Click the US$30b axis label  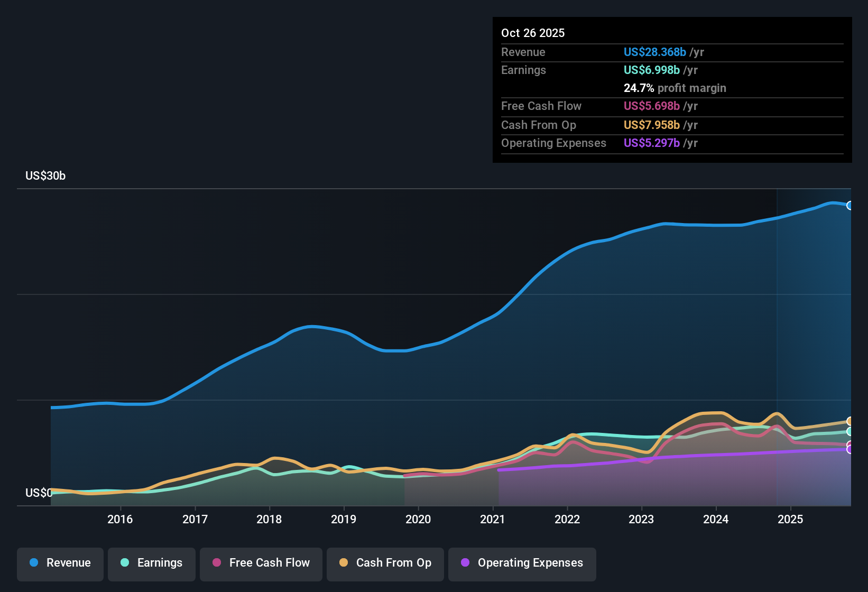click(x=45, y=175)
